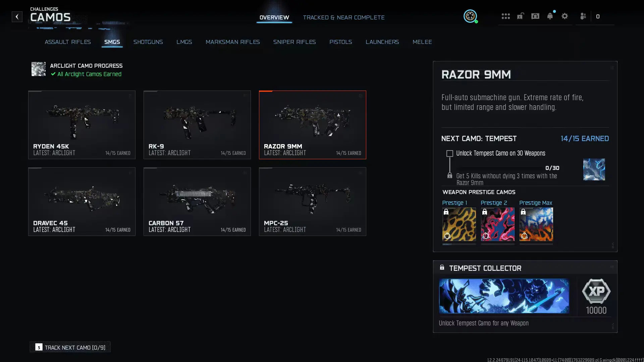Switch to the Assault Rifles category tab
Screen dimensions: 644x362
67,42
